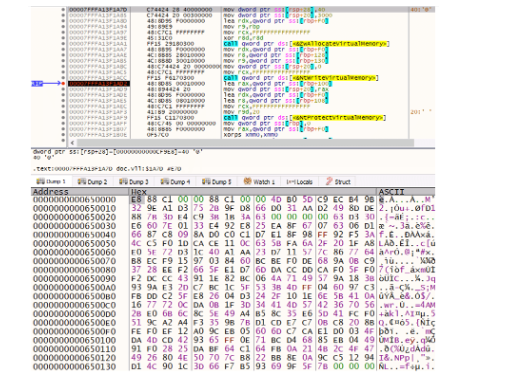
Task: Click the .text module info line
Action: [x=107, y=169]
